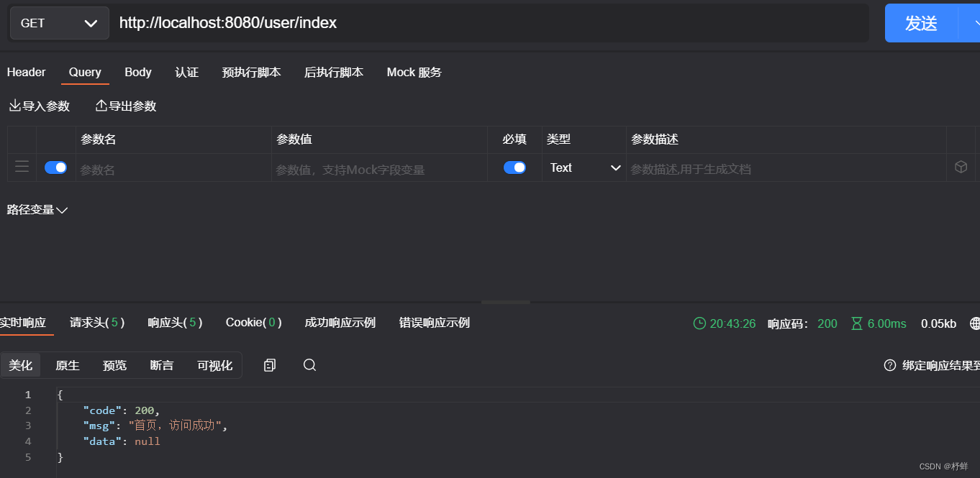
Task: Select the 原生 raw view
Action: pos(68,365)
